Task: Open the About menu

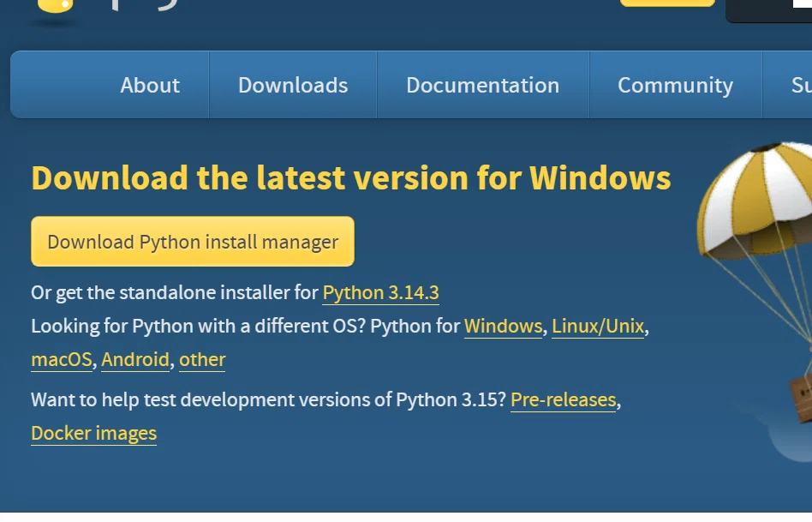Action: pos(150,85)
